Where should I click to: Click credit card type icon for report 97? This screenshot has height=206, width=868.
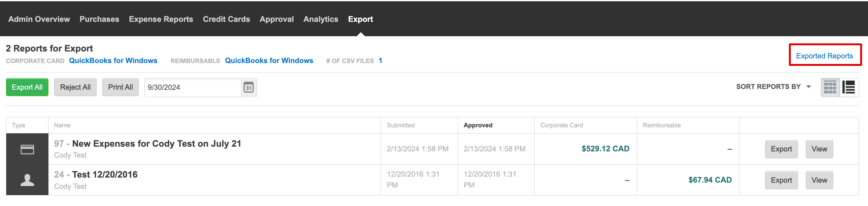point(27,149)
